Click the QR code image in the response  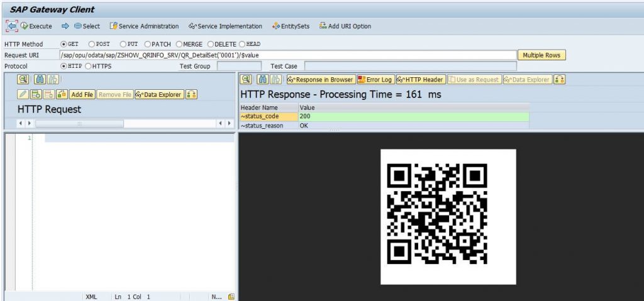click(448, 216)
